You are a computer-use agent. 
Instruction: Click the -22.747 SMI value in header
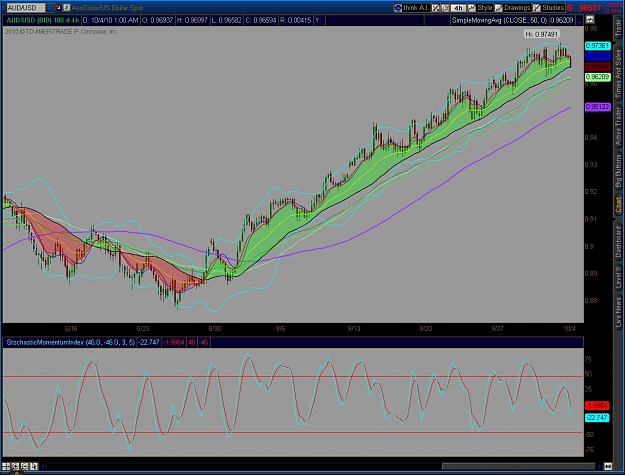pos(149,342)
